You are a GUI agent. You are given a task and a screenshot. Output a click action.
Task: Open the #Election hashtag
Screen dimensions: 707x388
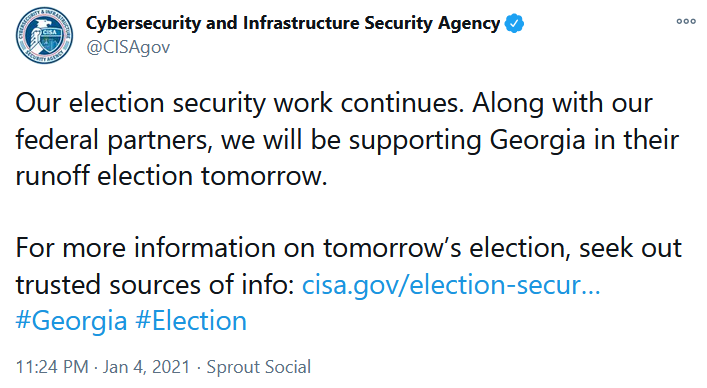(x=191, y=321)
